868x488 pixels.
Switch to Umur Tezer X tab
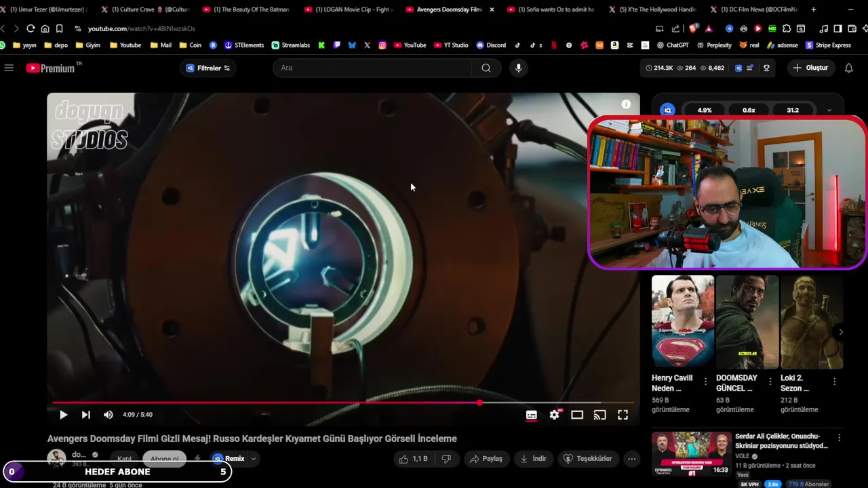click(x=45, y=9)
